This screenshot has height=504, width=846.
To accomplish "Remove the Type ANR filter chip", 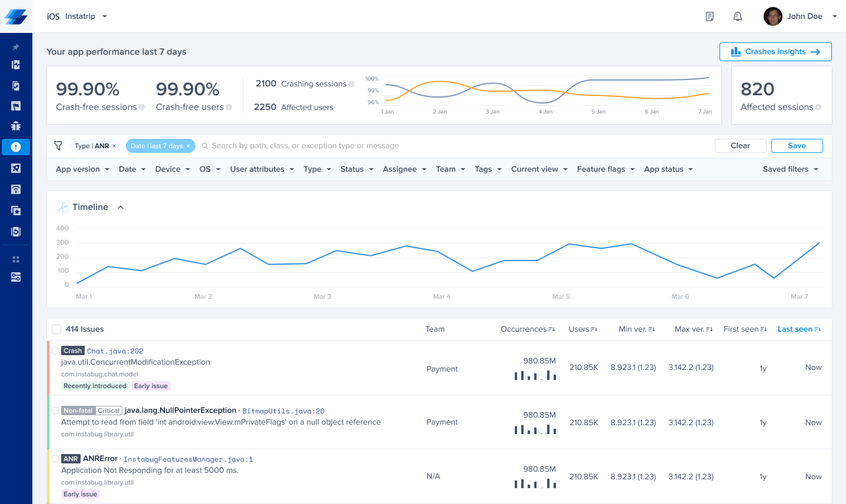I will point(114,146).
